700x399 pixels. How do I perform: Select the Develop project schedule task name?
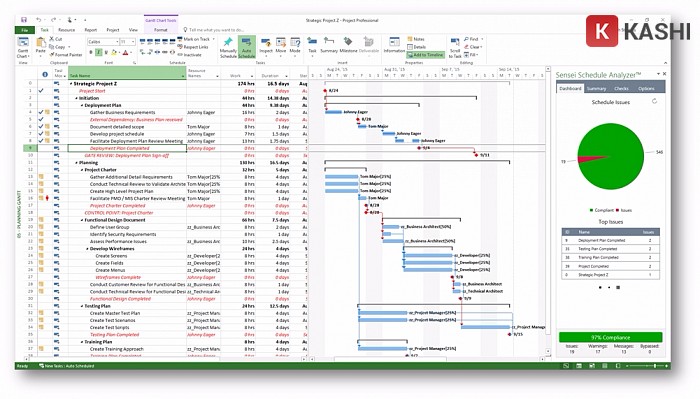117,134
